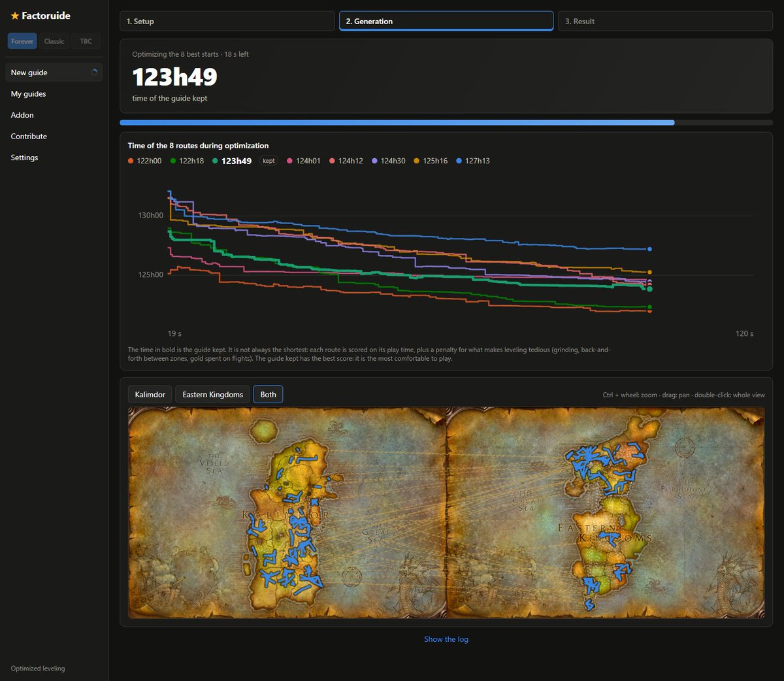Open the Addon sidebar item
The image size is (784, 681).
click(x=54, y=115)
